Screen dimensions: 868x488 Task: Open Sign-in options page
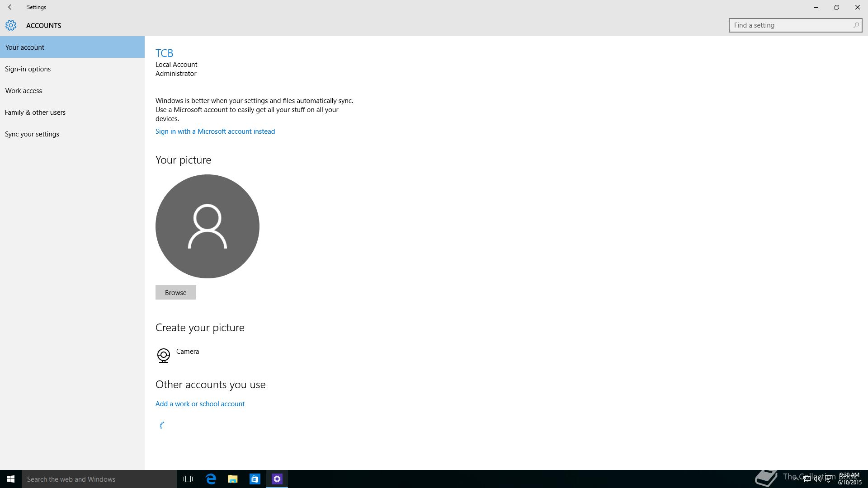[28, 69]
